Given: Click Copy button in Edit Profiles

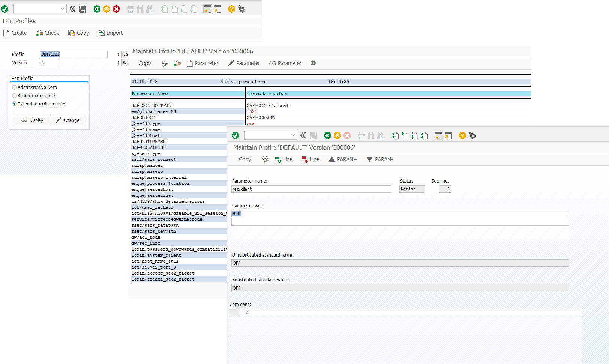Looking at the screenshot, I should pos(79,33).
